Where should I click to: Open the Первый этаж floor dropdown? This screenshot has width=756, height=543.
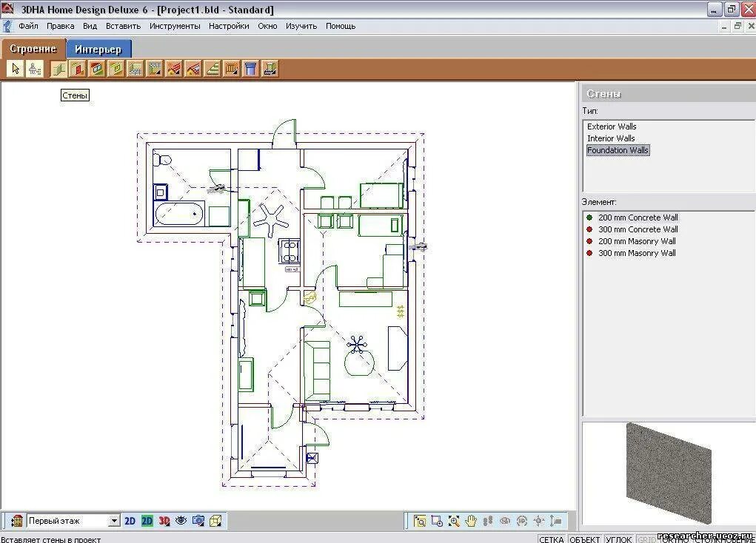[x=114, y=521]
